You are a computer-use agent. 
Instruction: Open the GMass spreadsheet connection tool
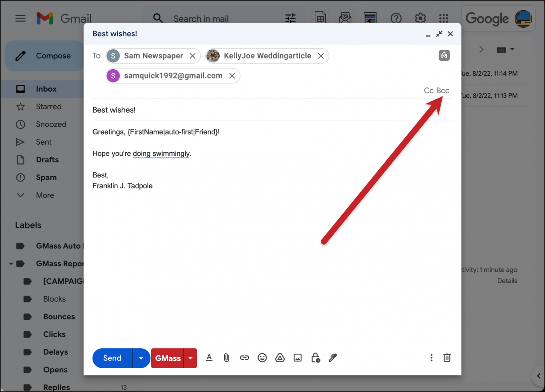[x=320, y=17]
